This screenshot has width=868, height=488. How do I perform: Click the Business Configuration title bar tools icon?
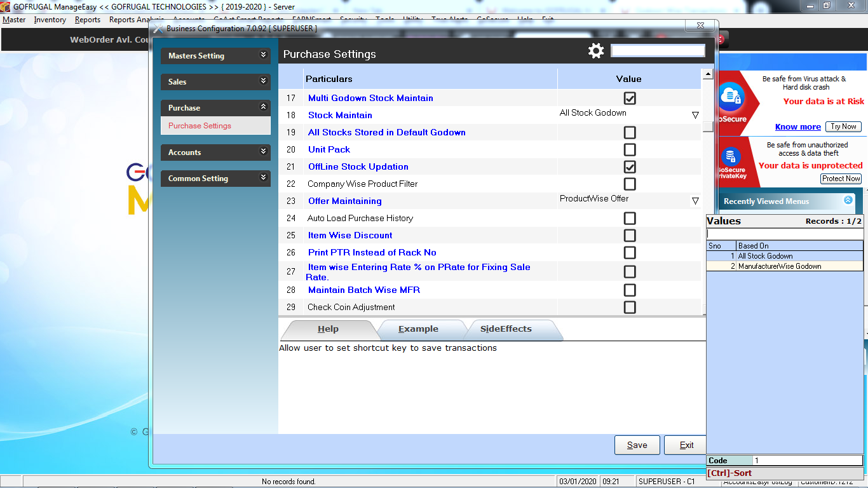(x=158, y=29)
